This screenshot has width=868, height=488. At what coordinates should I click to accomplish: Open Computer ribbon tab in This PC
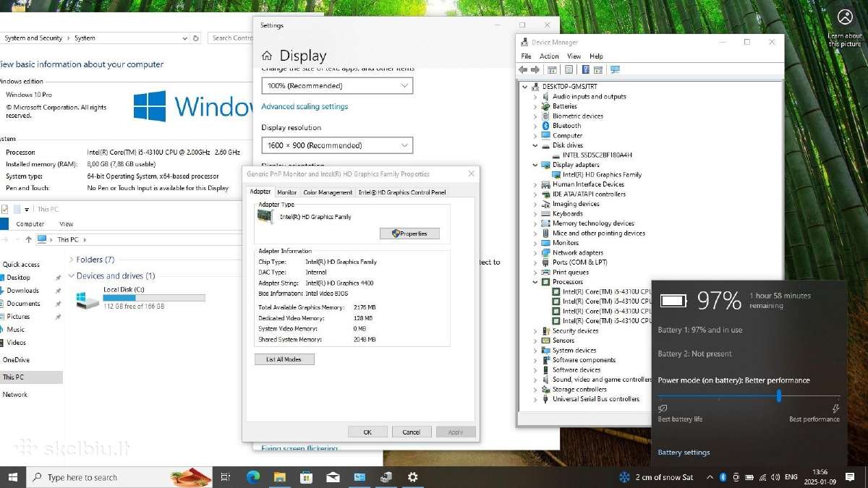[x=30, y=224]
